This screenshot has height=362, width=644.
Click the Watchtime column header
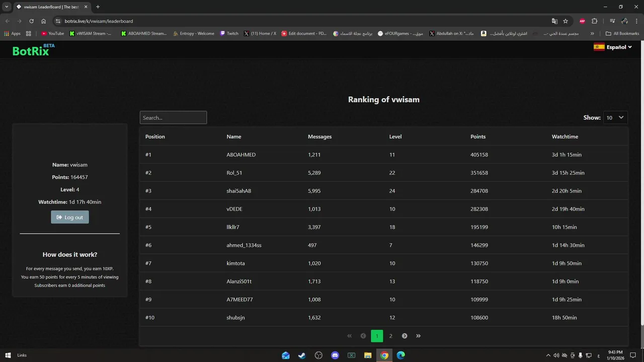(x=565, y=137)
